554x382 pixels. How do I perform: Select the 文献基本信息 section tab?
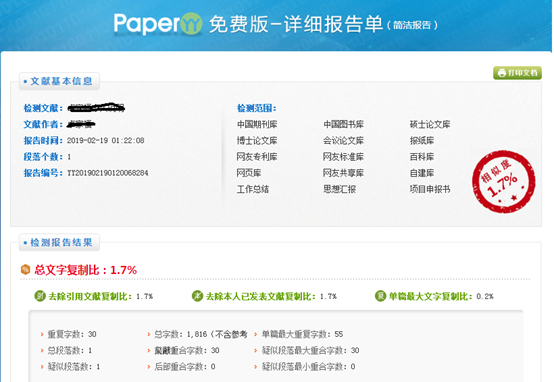coord(59,81)
